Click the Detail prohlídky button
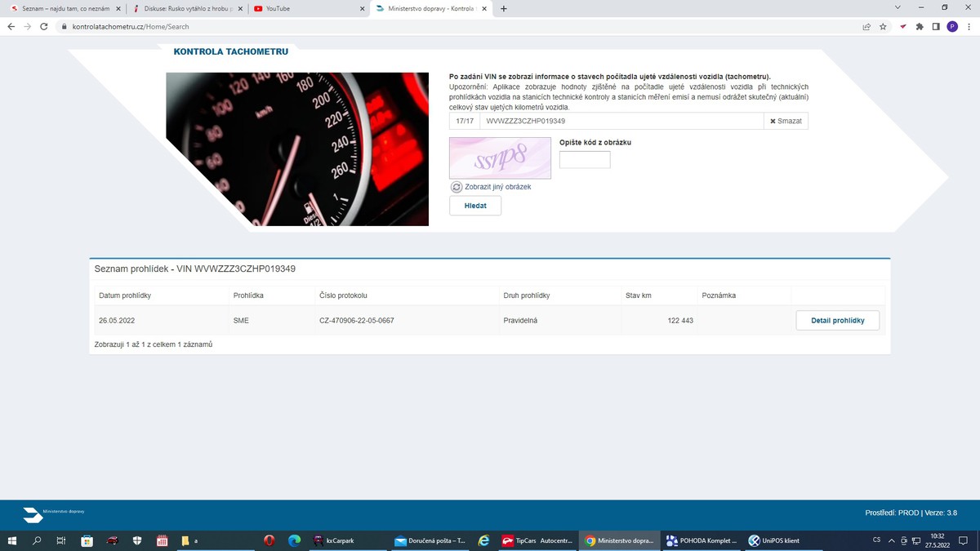Screen dimensions: 980x551 tap(837, 321)
